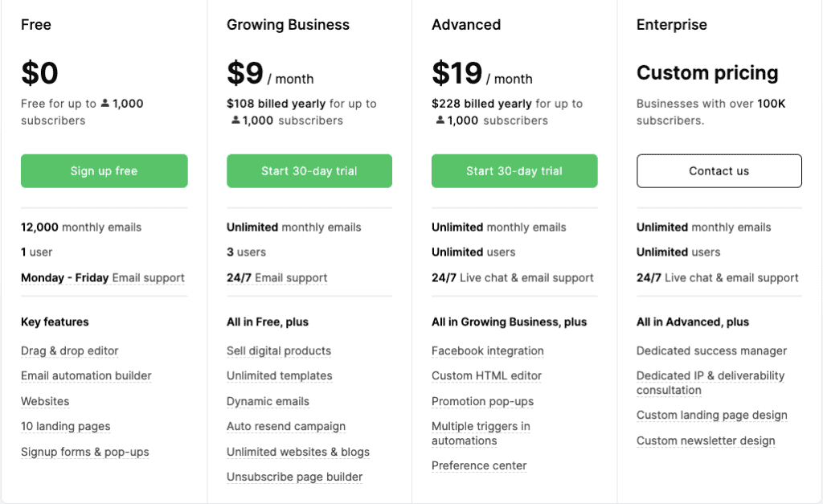Open the Email automation builder link
Image resolution: width=823 pixels, height=504 pixels.
(86, 375)
